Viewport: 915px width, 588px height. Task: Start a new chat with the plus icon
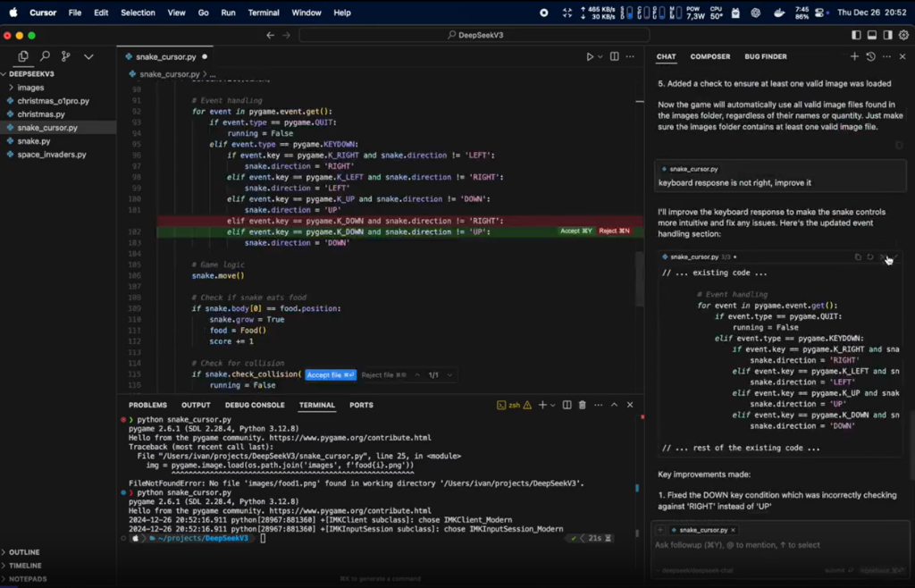[854, 56]
